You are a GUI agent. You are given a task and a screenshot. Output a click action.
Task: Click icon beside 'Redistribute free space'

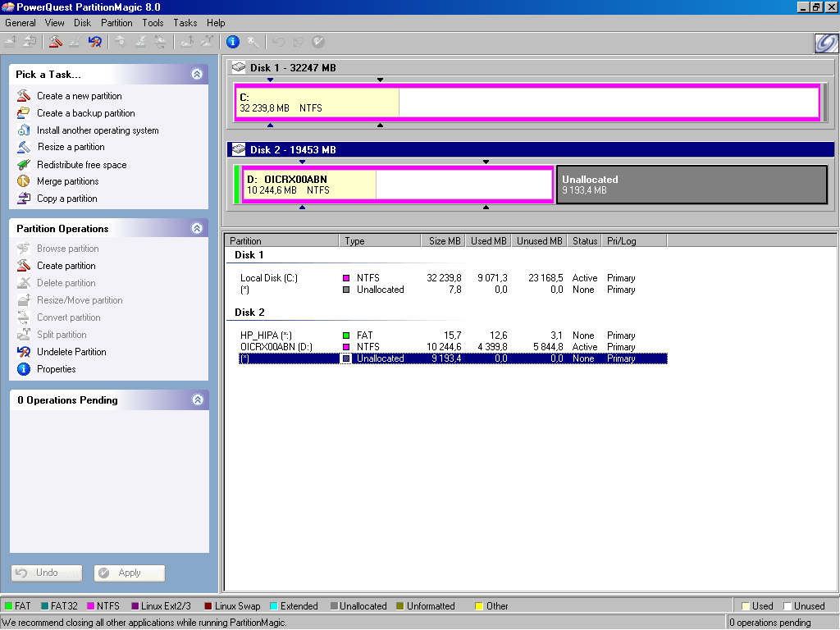24,164
